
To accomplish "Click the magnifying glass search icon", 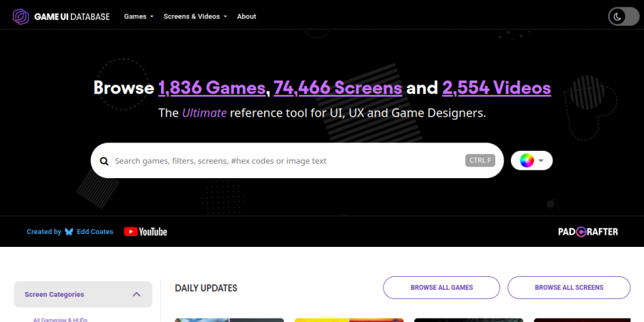I will [x=104, y=161].
